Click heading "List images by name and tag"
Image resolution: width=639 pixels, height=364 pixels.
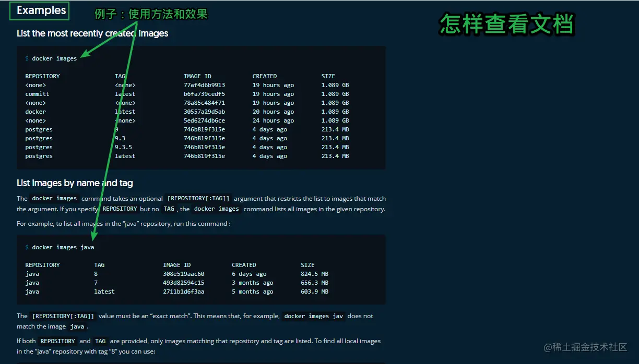coord(75,183)
